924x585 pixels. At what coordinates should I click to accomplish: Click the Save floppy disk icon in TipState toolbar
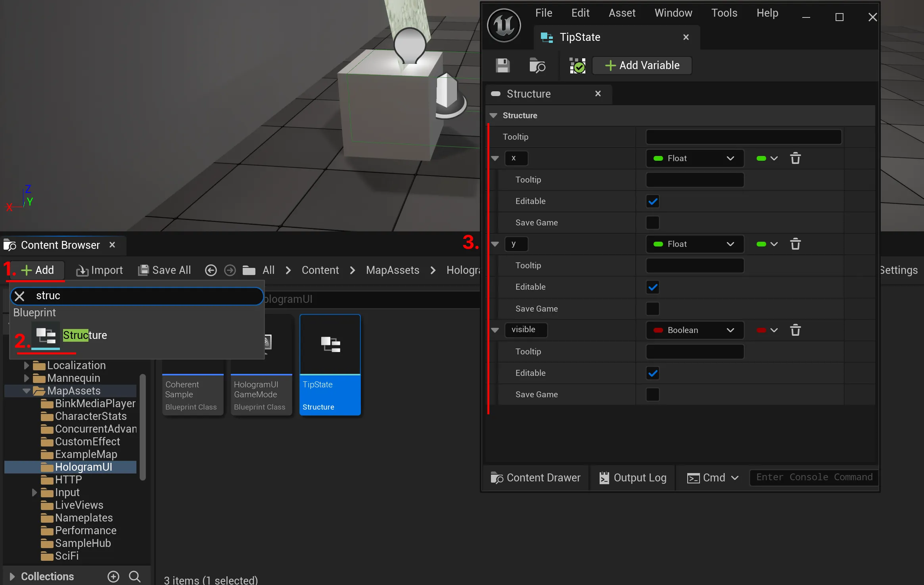503,65
